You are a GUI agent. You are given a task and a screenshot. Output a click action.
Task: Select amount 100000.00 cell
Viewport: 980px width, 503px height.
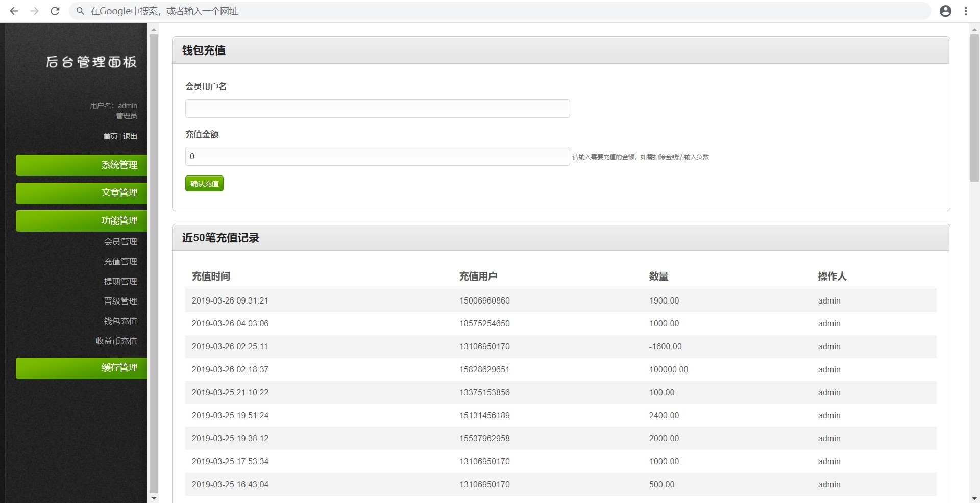pyautogui.click(x=669, y=370)
